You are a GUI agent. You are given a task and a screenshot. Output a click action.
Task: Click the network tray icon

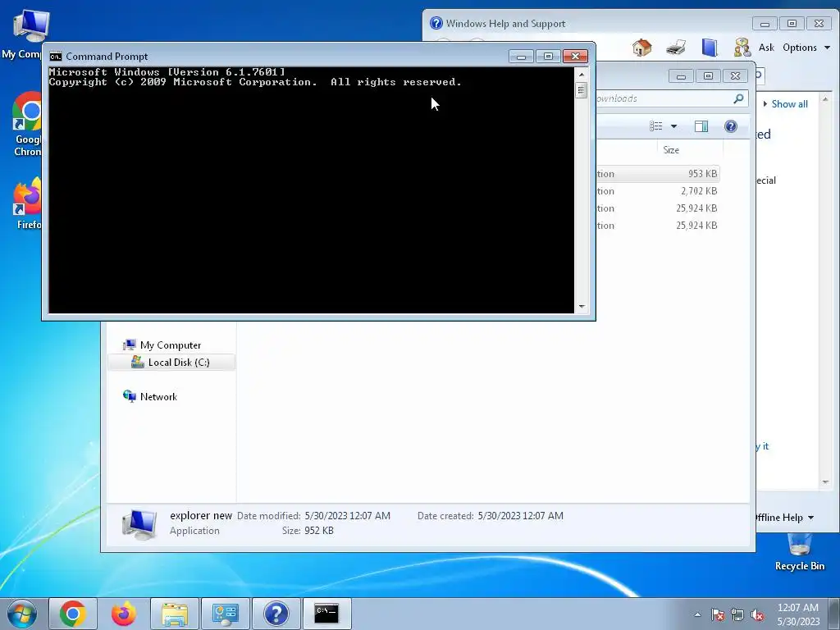(x=737, y=614)
